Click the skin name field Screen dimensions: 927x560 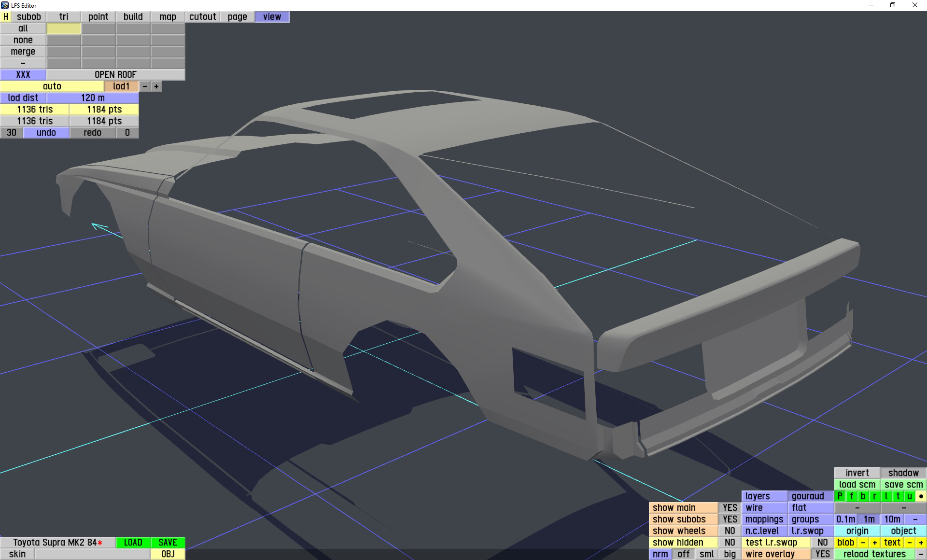pos(92,554)
